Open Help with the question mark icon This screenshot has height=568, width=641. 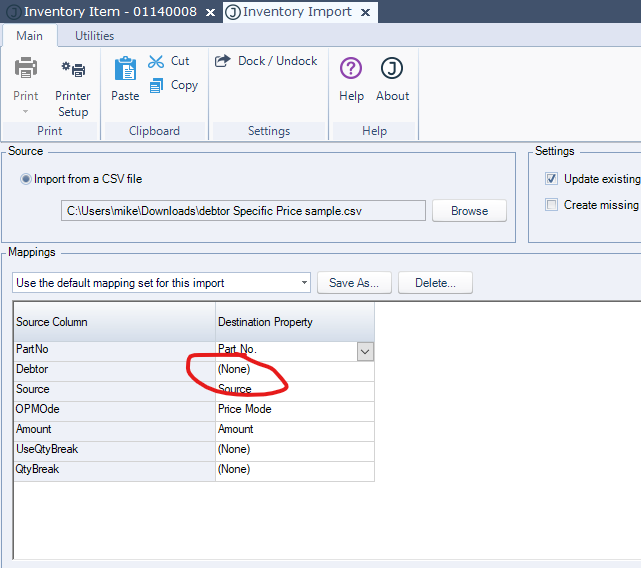pos(351,70)
